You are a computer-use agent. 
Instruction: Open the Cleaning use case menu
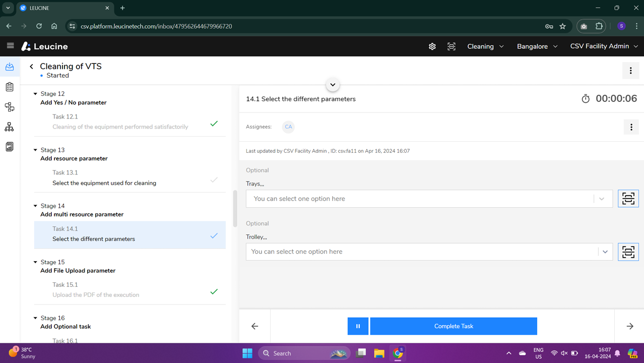(x=485, y=46)
